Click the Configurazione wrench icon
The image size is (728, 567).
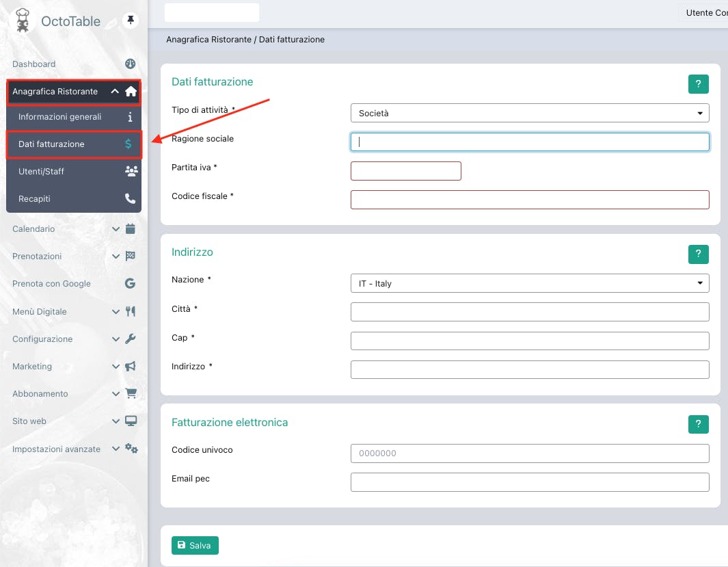(x=131, y=339)
